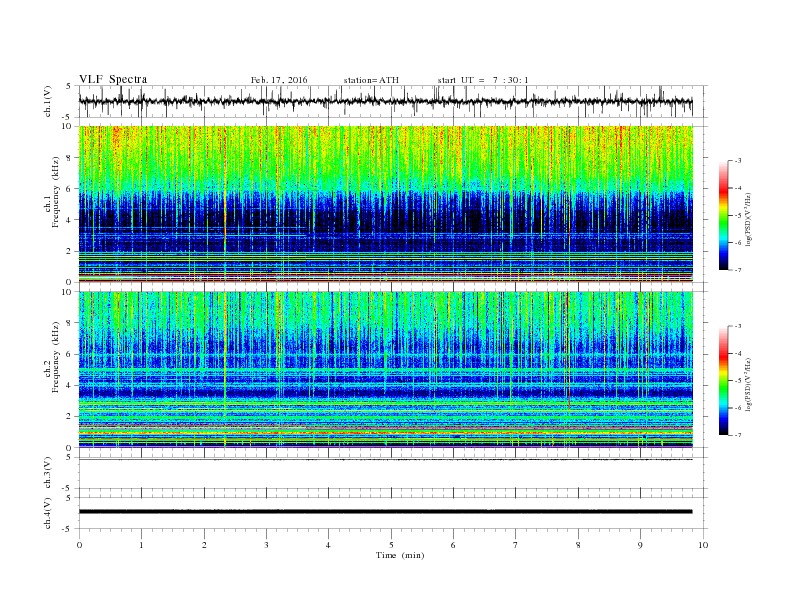
Task: Click the time axis tick label '4'
Action: [x=328, y=545]
